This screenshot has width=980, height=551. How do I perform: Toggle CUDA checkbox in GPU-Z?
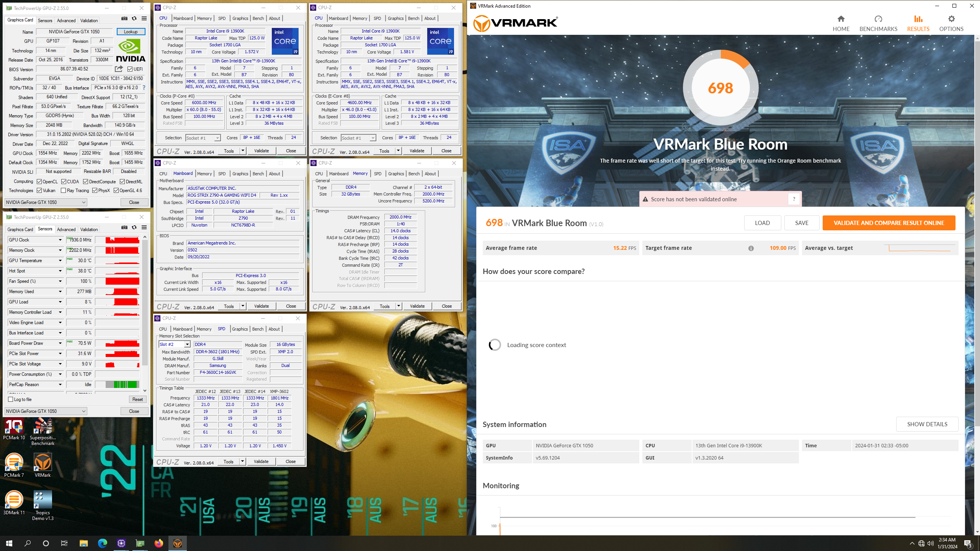pos(64,182)
